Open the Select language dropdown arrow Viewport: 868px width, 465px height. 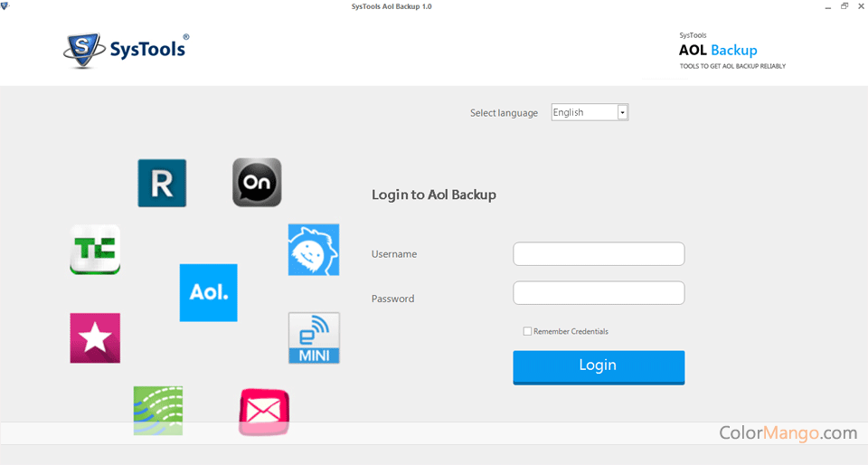[x=622, y=112]
